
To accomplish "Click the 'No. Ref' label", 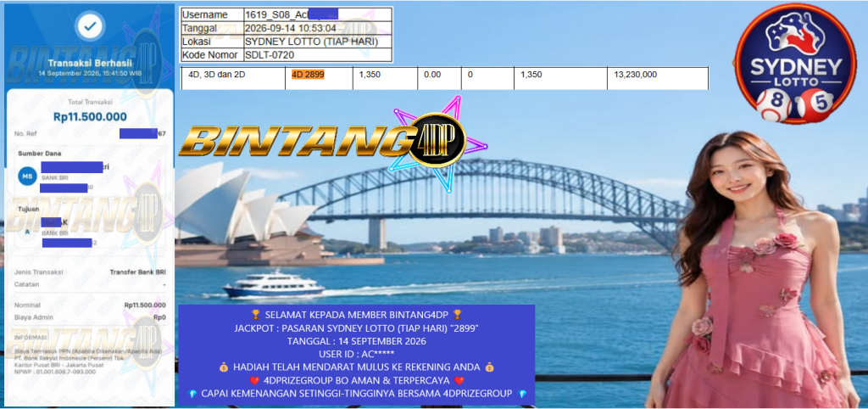I will [x=25, y=133].
